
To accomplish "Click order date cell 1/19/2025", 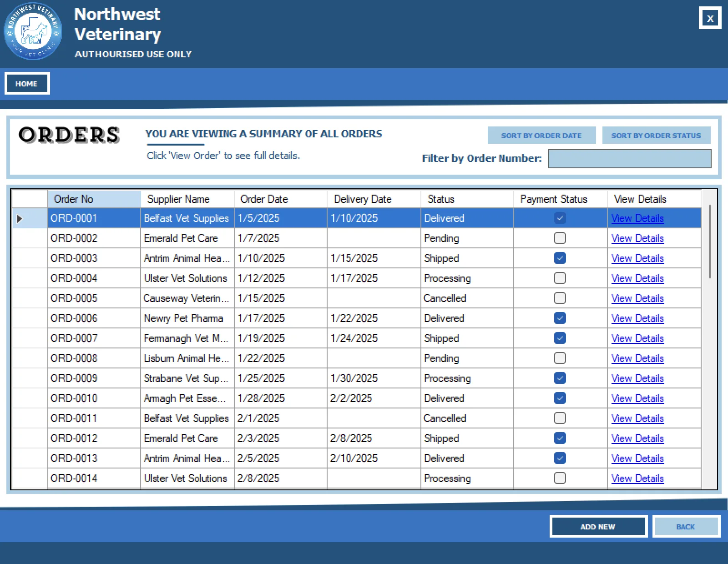I will [x=281, y=338].
